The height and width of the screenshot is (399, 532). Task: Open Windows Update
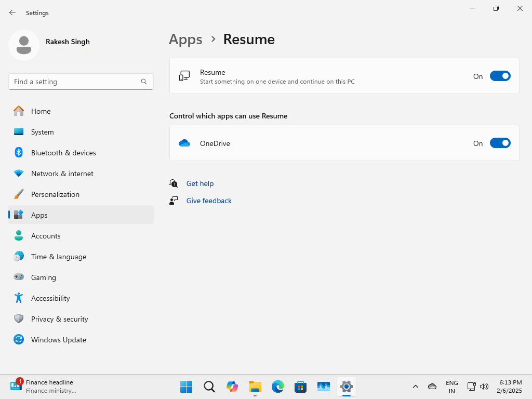click(x=59, y=340)
